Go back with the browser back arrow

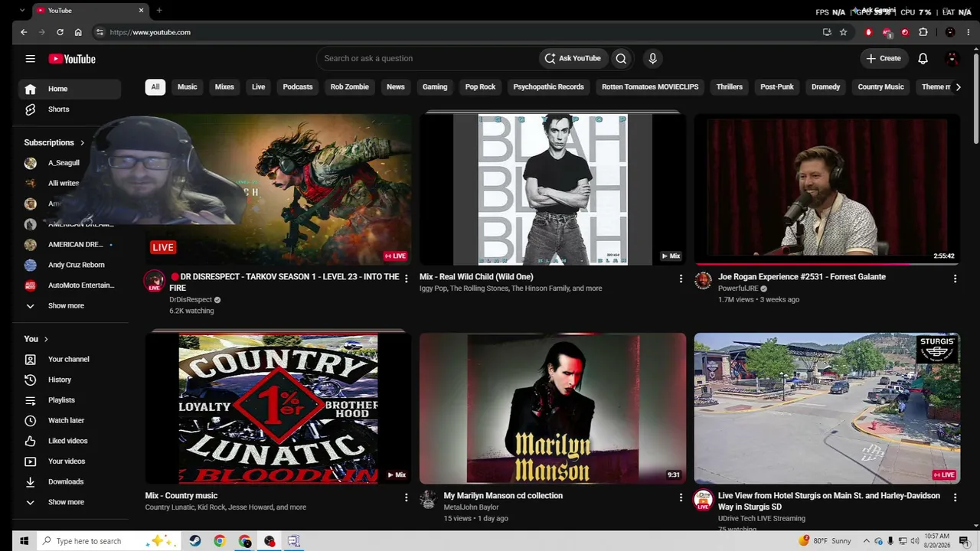(24, 32)
